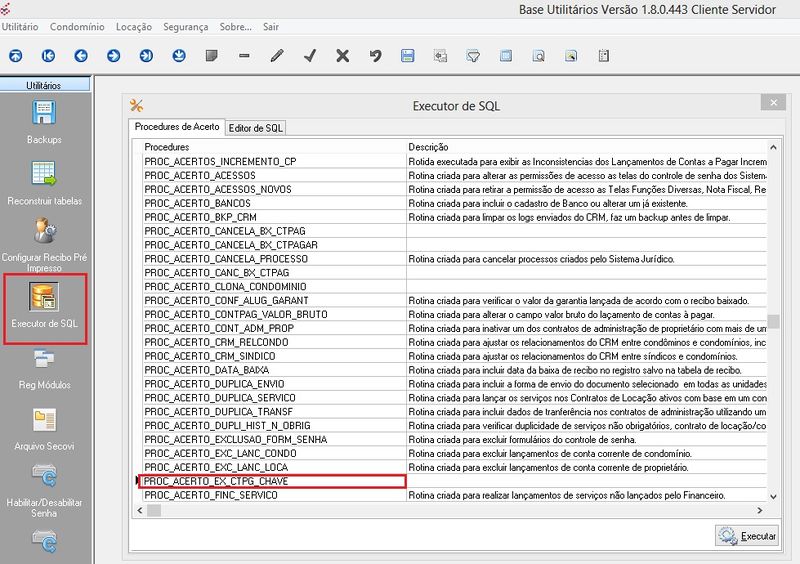Click the Procedures column header
Screen dimensions: 800x564
point(272,147)
